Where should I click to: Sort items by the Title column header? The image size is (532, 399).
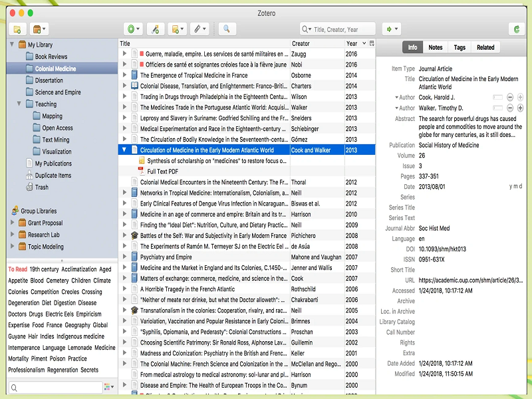point(204,43)
